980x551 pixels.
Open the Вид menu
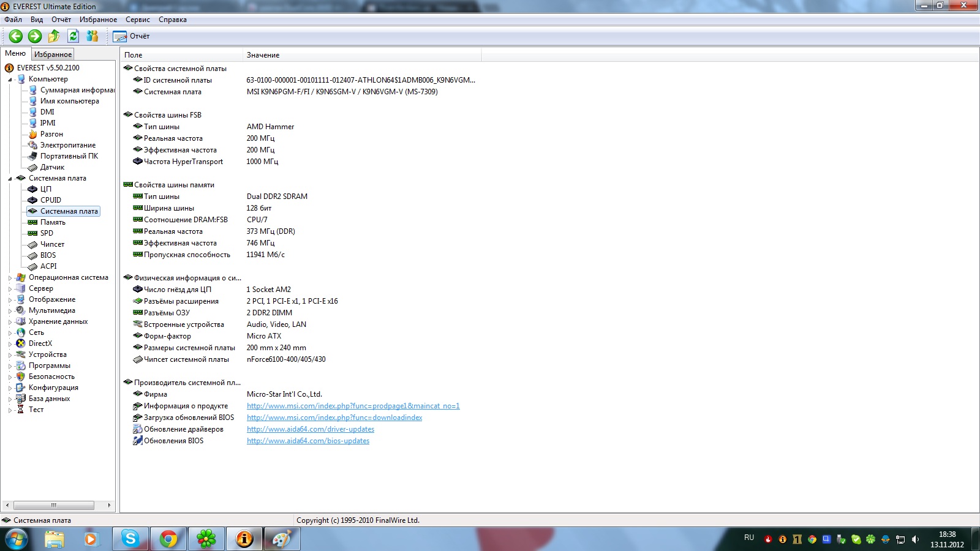(37, 20)
